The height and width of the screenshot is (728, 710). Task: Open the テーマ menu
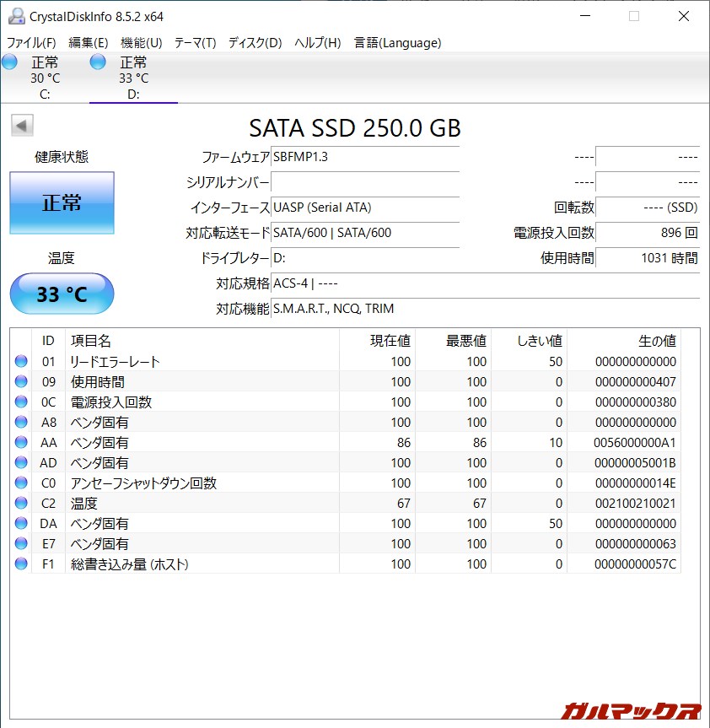[195, 42]
